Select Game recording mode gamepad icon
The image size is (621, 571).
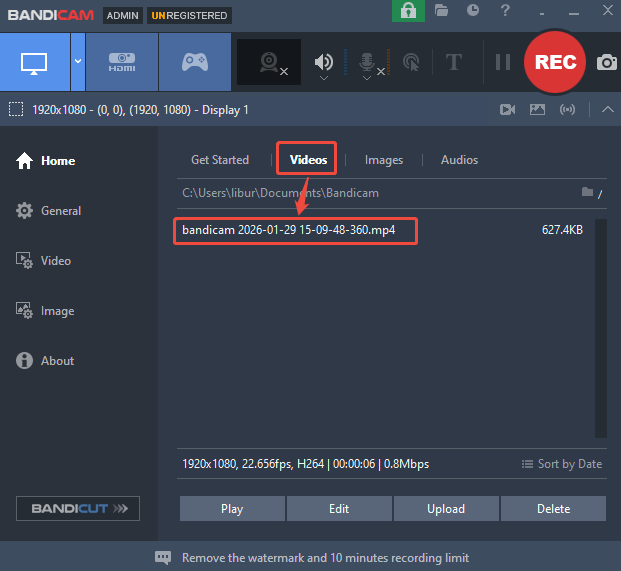pyautogui.click(x=195, y=62)
